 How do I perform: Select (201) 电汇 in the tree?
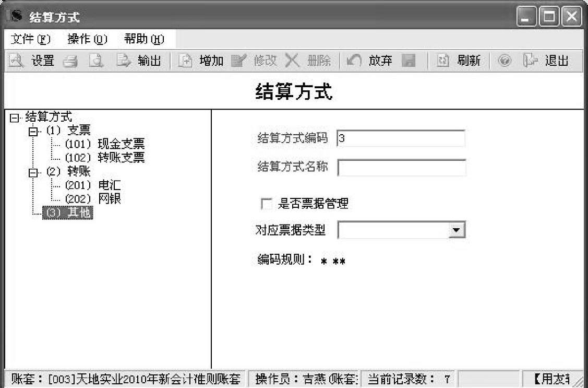(x=92, y=185)
